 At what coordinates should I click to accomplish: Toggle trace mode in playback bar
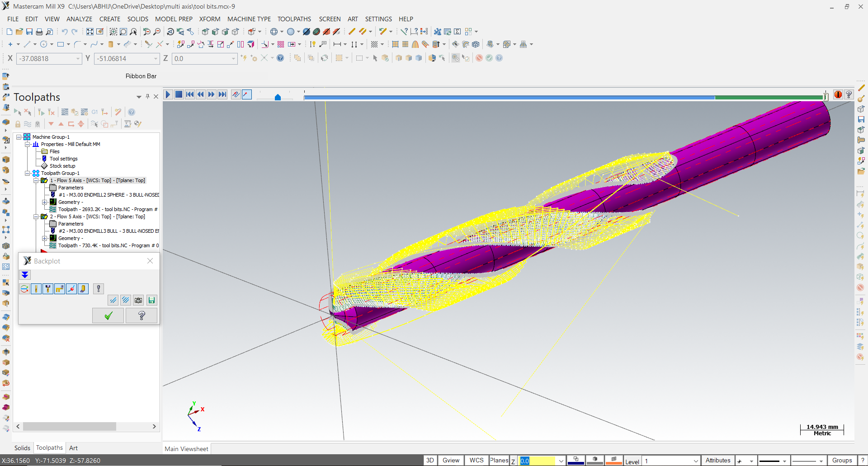click(236, 94)
